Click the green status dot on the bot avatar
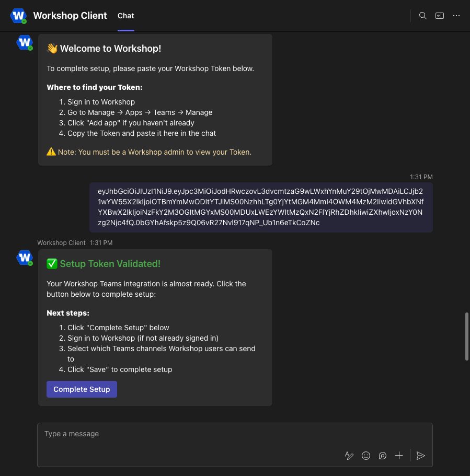 (x=30, y=48)
